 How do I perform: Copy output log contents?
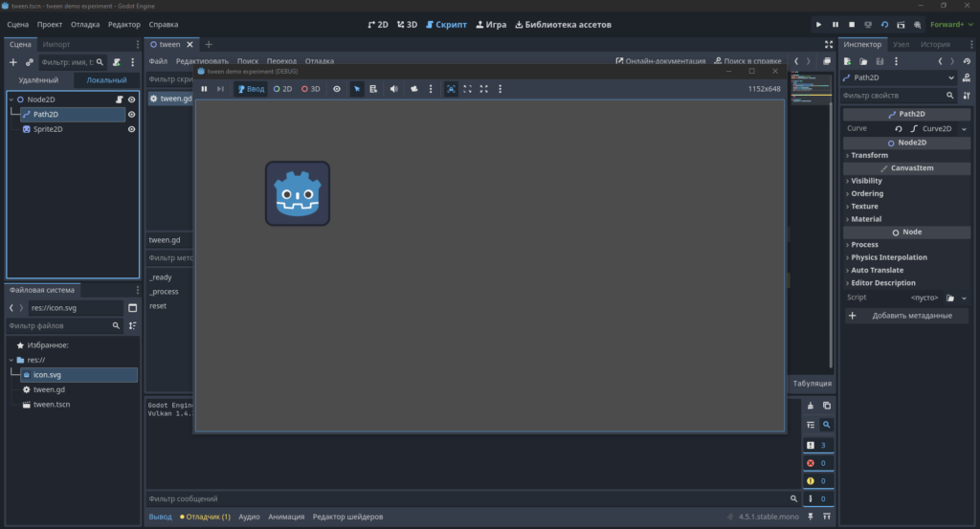click(827, 406)
